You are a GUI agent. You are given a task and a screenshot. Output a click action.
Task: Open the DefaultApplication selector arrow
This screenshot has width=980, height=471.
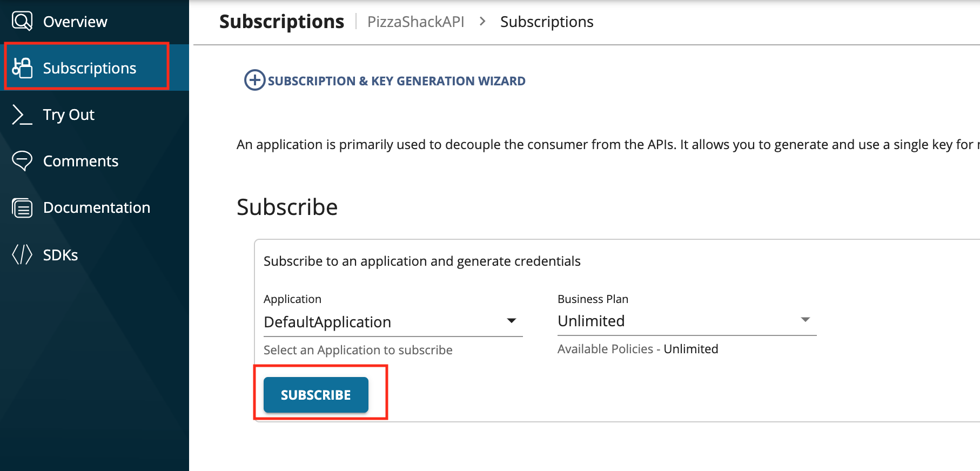point(511,321)
